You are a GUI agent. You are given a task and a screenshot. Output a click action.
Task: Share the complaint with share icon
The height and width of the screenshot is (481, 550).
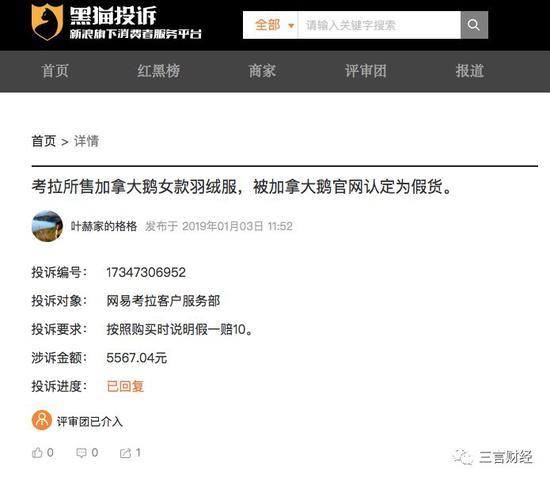tap(125, 453)
